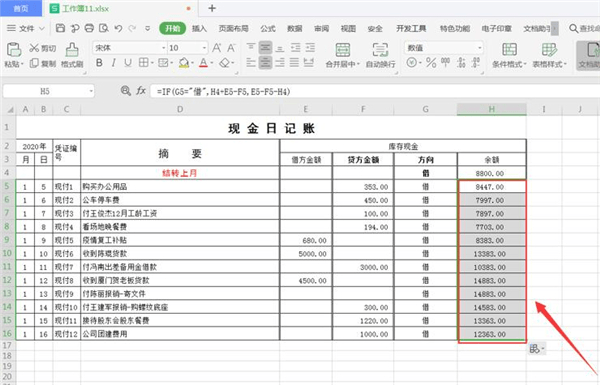The image size is (600, 385).
Task: Click the Auto Wrap (自动换行) icon
Action: (x=380, y=49)
